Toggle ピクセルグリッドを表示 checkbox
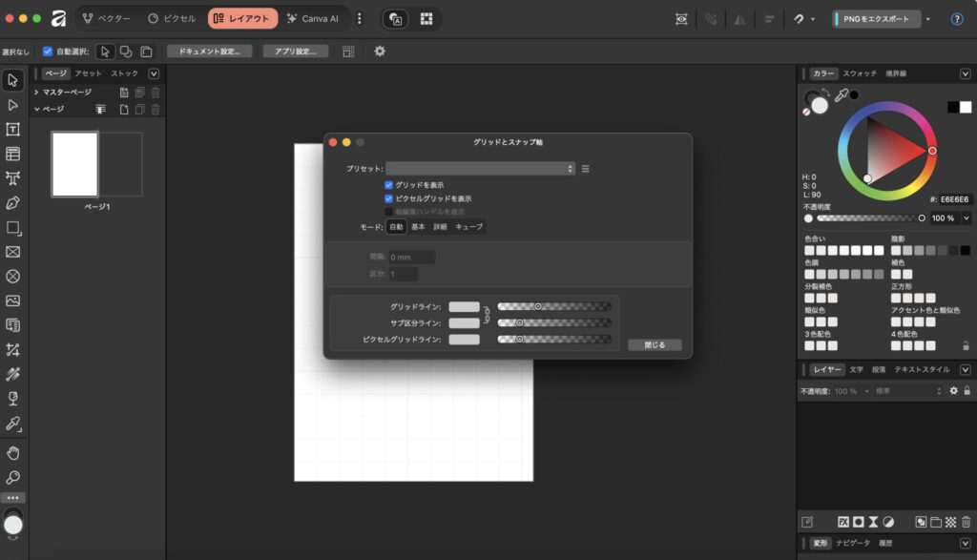The height and width of the screenshot is (560, 977). pyautogui.click(x=389, y=198)
